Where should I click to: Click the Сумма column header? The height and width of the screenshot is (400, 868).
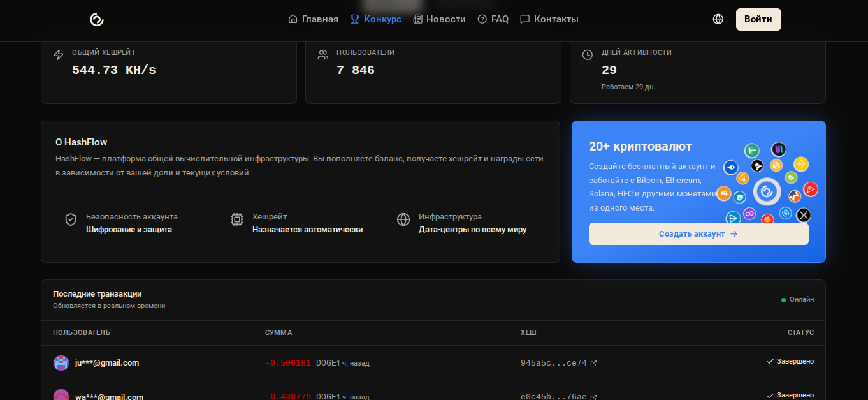tap(278, 333)
